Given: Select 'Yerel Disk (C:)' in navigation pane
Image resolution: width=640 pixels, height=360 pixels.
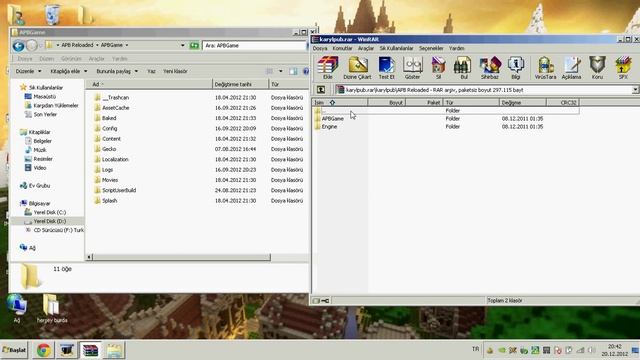Looking at the screenshot, I should pos(50,212).
